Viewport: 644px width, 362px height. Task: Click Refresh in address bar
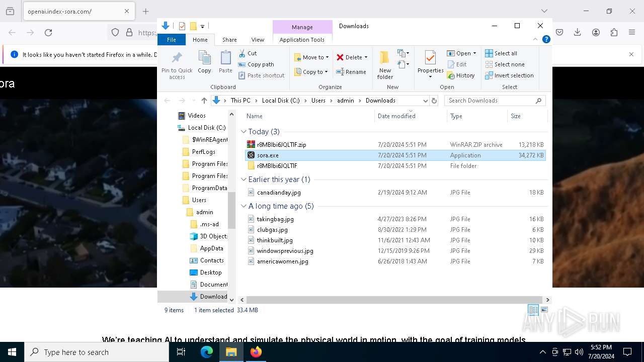pyautogui.click(x=434, y=101)
